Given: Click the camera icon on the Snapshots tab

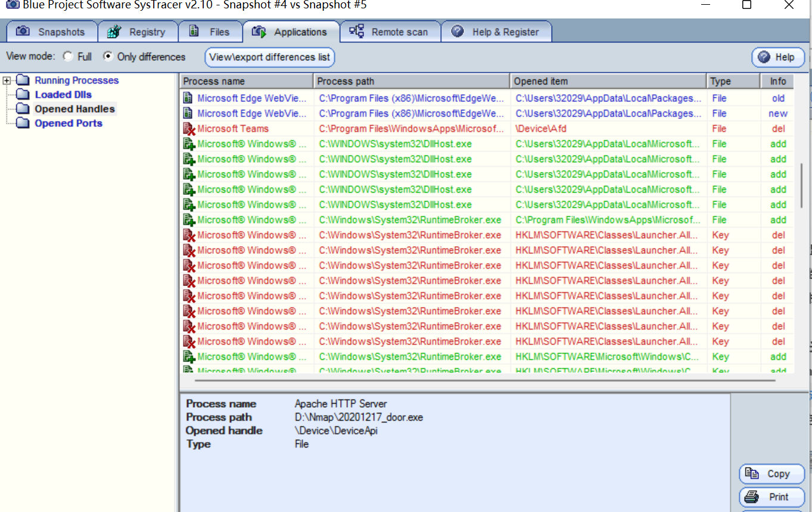Looking at the screenshot, I should tap(23, 32).
